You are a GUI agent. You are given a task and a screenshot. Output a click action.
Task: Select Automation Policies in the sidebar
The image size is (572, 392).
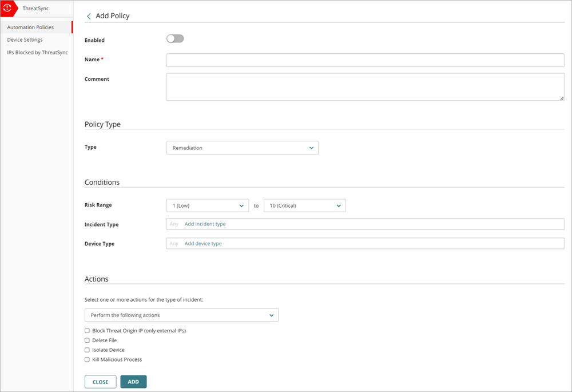[30, 27]
